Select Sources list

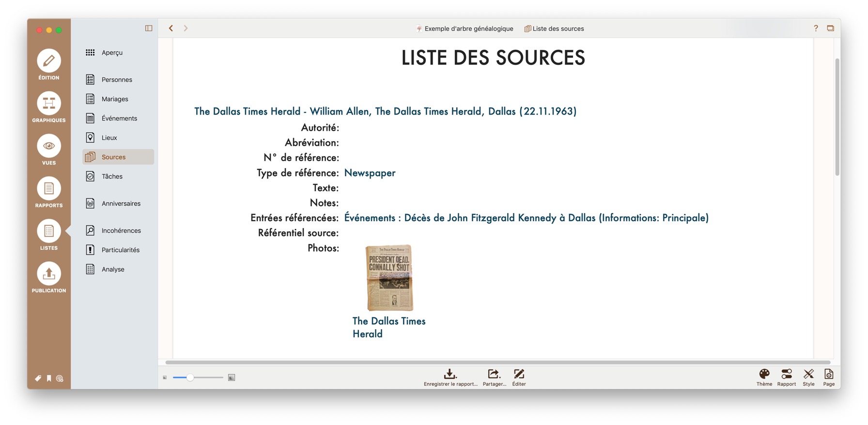[118, 157]
